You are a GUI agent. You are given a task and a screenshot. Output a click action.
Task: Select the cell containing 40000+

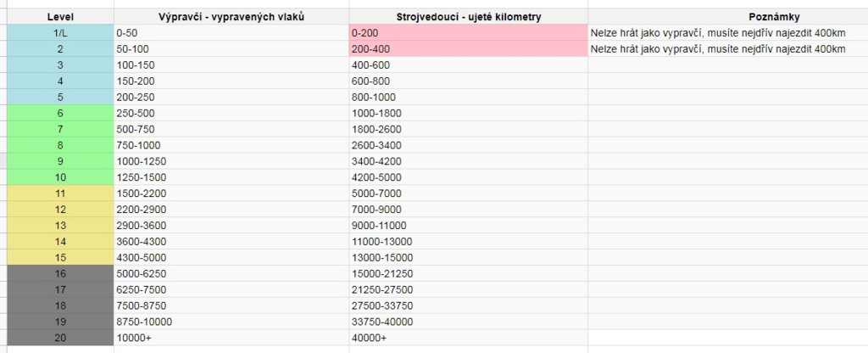tap(468, 338)
